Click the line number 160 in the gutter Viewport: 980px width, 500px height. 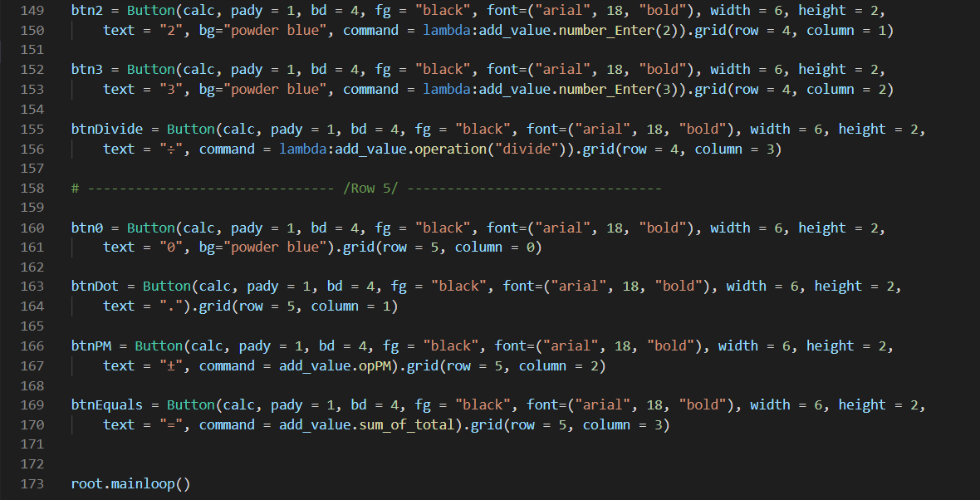click(x=32, y=227)
